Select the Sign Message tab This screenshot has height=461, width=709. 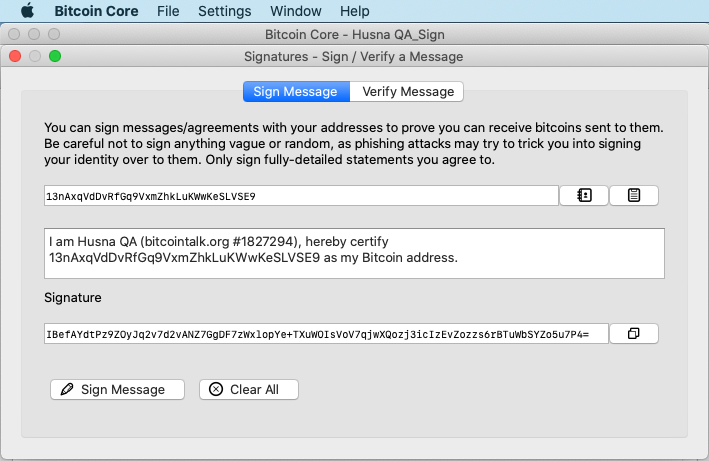[296, 92]
